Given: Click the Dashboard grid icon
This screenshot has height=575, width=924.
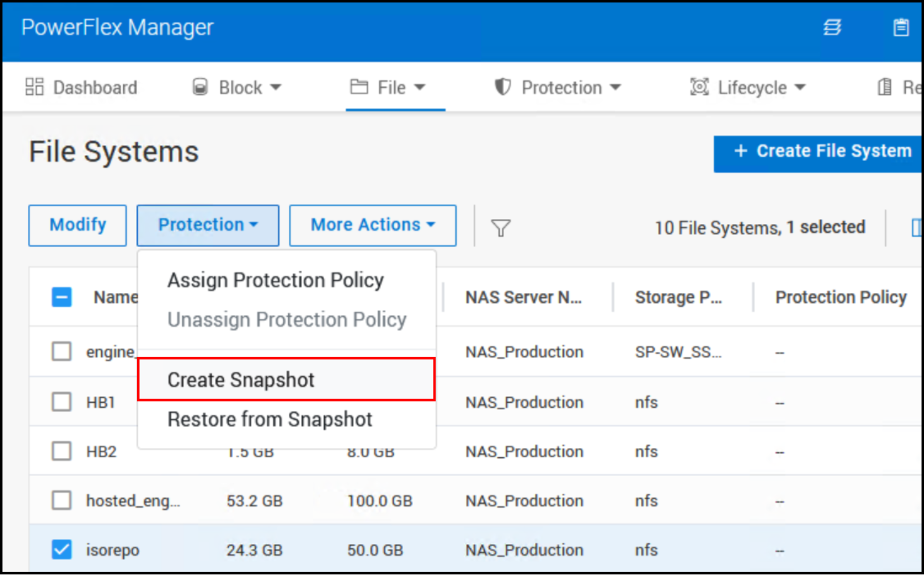Looking at the screenshot, I should pyautogui.click(x=34, y=87).
